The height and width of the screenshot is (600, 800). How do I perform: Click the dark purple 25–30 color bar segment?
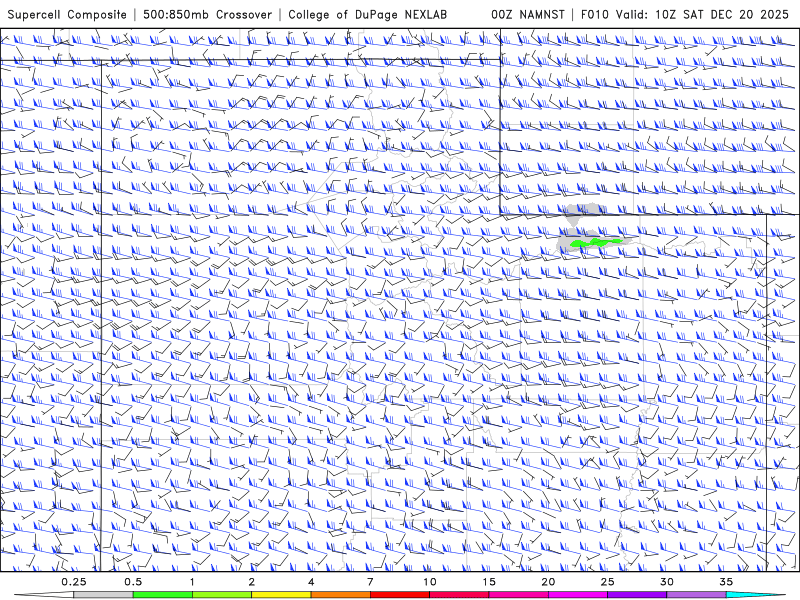pos(637,595)
